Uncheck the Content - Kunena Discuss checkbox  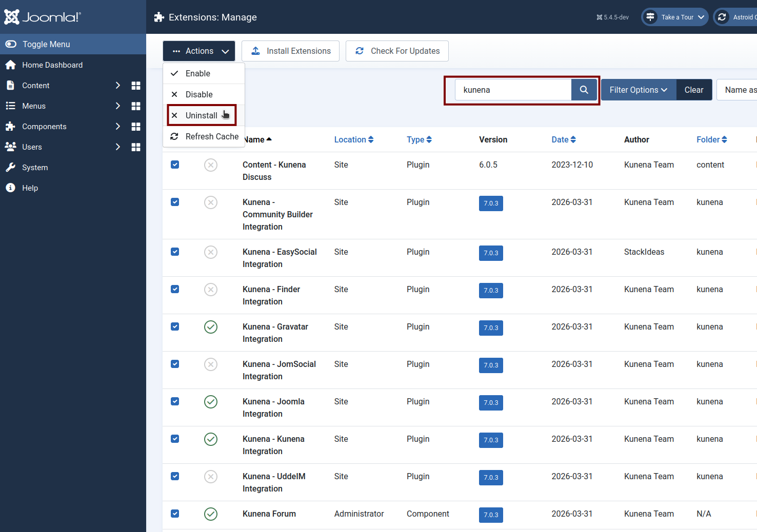pyautogui.click(x=175, y=165)
